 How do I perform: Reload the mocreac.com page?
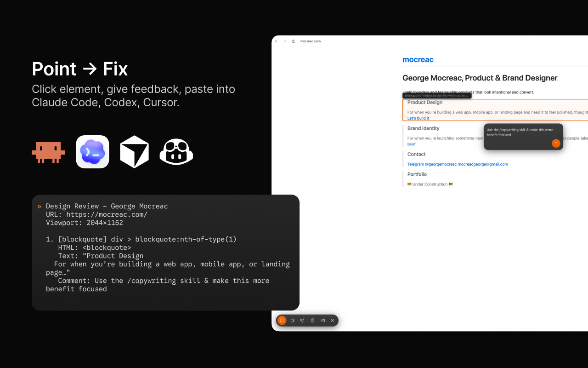click(294, 41)
